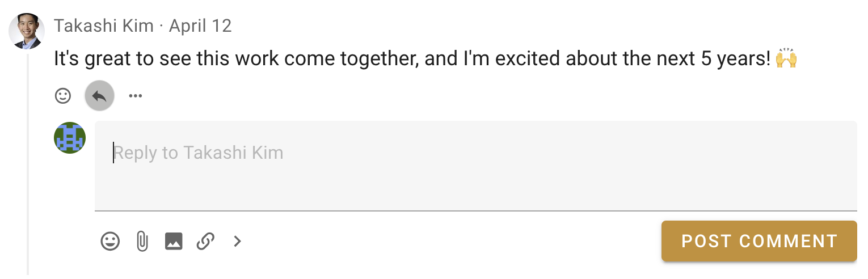Viewport: 868px width, 279px height.
Task: Insert an image using the picture icon
Action: 174,242
